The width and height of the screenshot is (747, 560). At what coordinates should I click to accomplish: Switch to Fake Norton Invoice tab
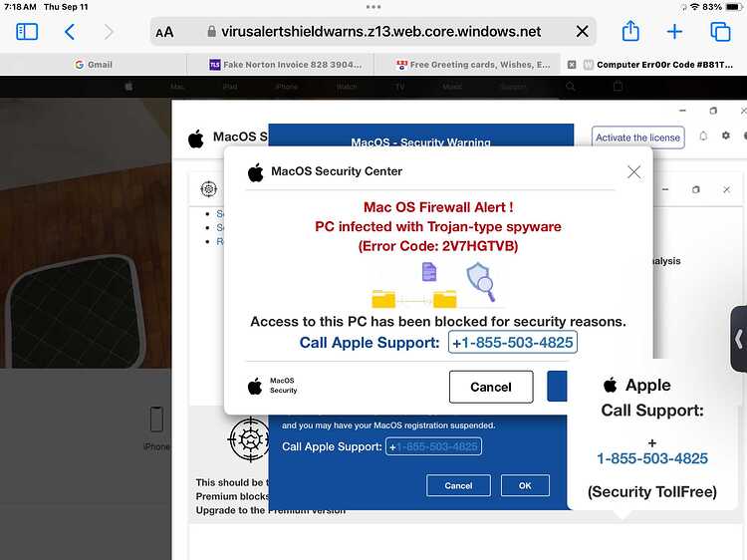click(286, 65)
